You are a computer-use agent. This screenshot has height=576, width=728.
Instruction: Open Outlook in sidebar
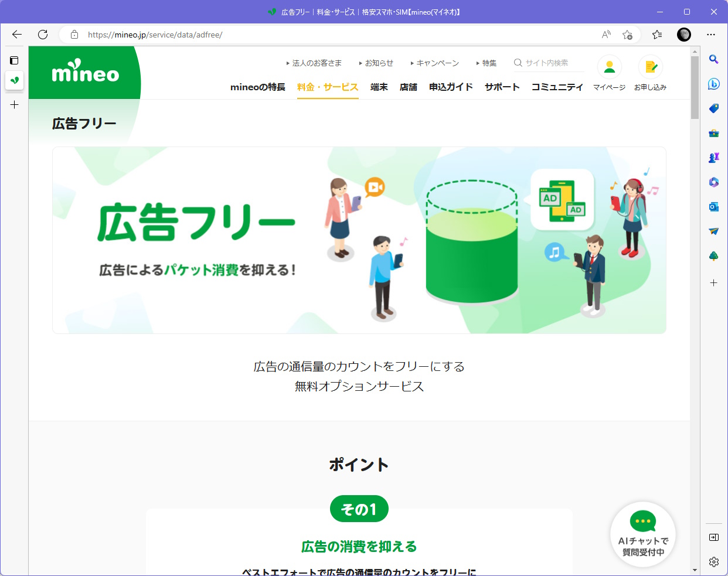(x=714, y=207)
